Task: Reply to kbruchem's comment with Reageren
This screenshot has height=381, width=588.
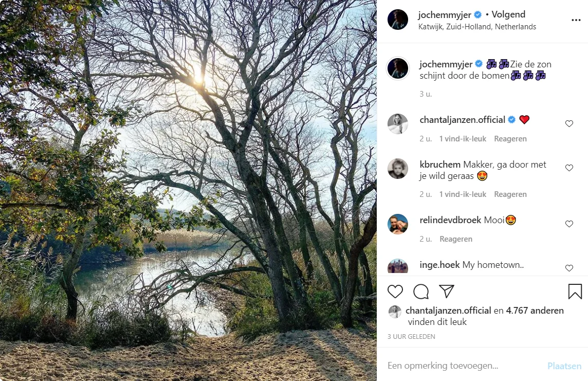Action: click(510, 194)
